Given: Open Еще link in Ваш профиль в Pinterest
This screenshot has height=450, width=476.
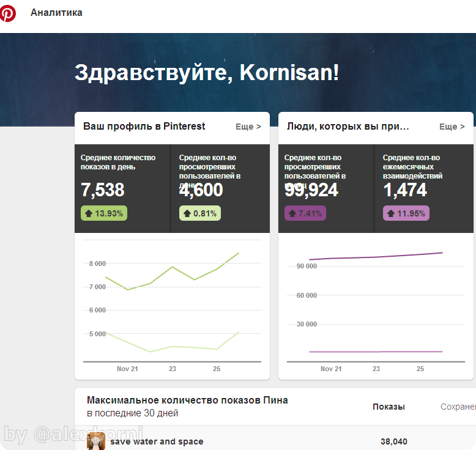Looking at the screenshot, I should [x=248, y=127].
